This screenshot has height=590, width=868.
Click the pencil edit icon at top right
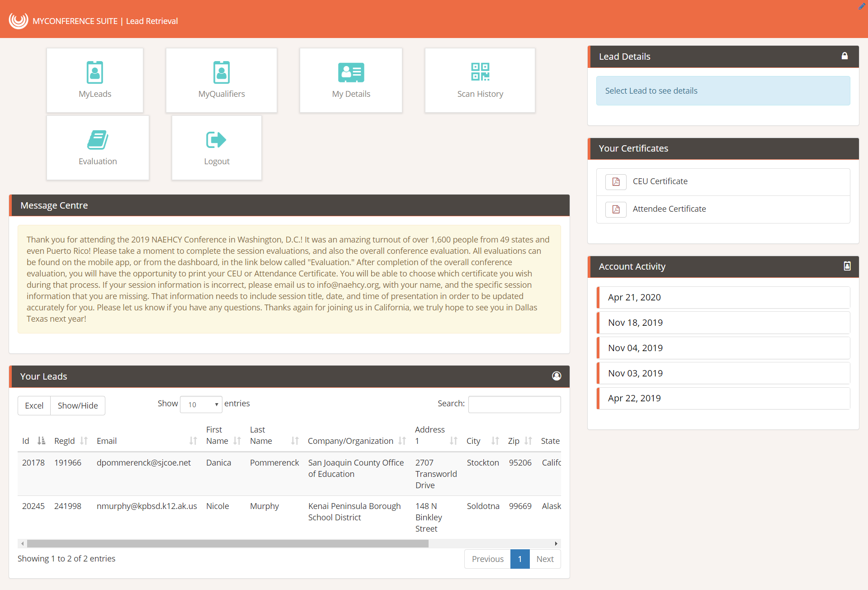[x=862, y=6]
